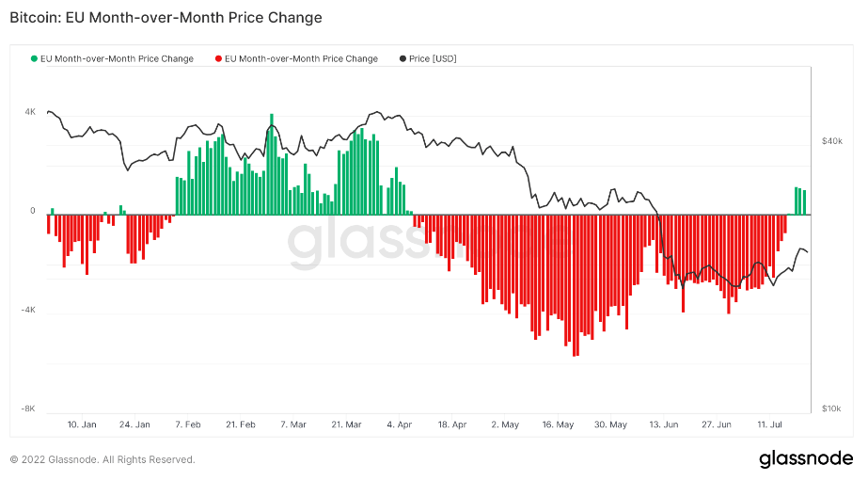The image size is (868, 481).
Task: Toggle the Price [USD] legend entry
Action: coord(429,58)
